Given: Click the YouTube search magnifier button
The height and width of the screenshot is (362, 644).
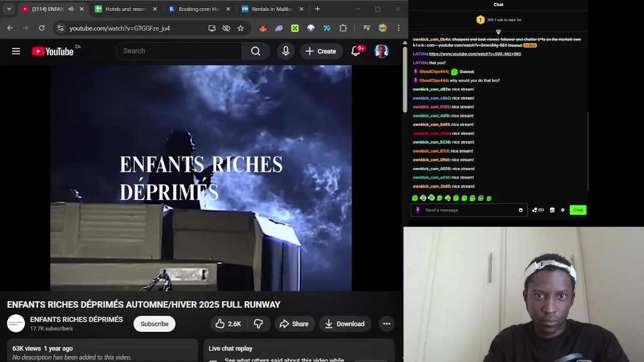Looking at the screenshot, I should click(x=256, y=51).
